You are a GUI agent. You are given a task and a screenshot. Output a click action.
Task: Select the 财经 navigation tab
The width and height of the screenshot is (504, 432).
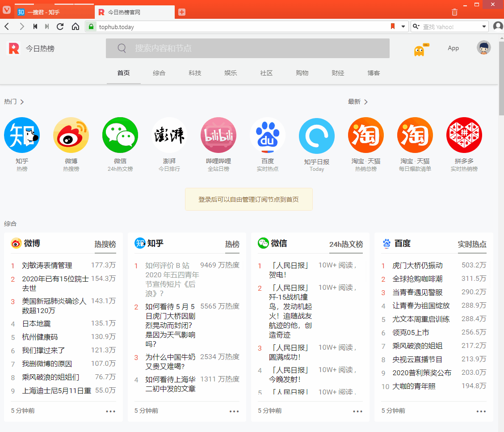point(338,73)
